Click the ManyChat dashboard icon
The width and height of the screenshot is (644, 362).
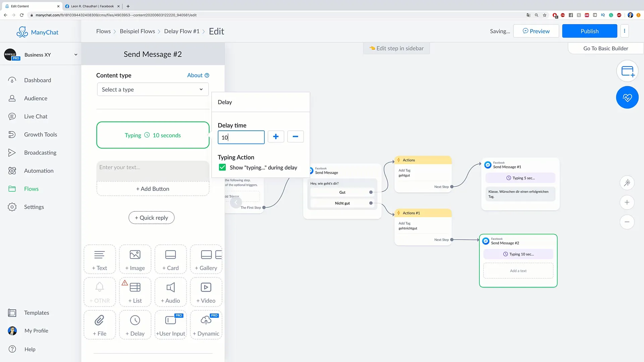[12, 80]
